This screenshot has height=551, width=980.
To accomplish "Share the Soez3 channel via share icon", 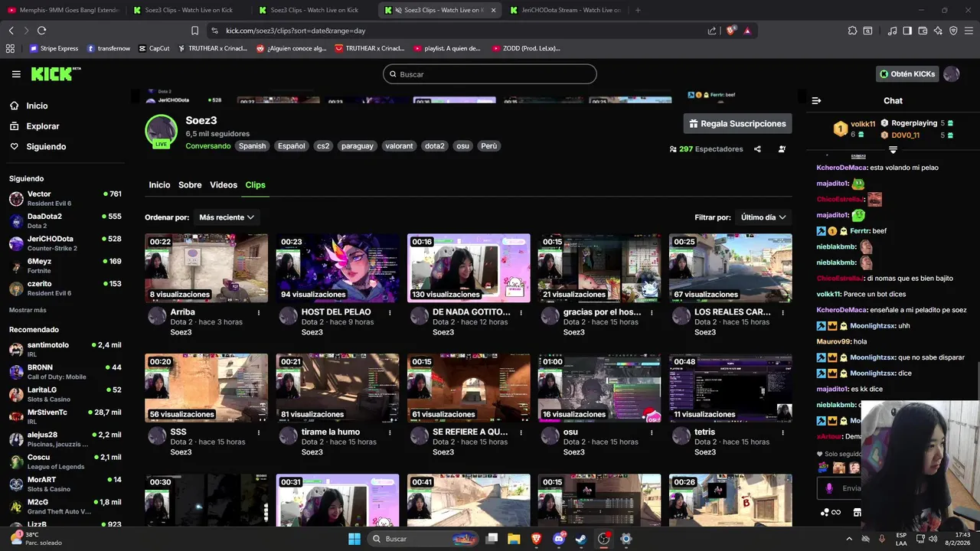I will tap(757, 149).
